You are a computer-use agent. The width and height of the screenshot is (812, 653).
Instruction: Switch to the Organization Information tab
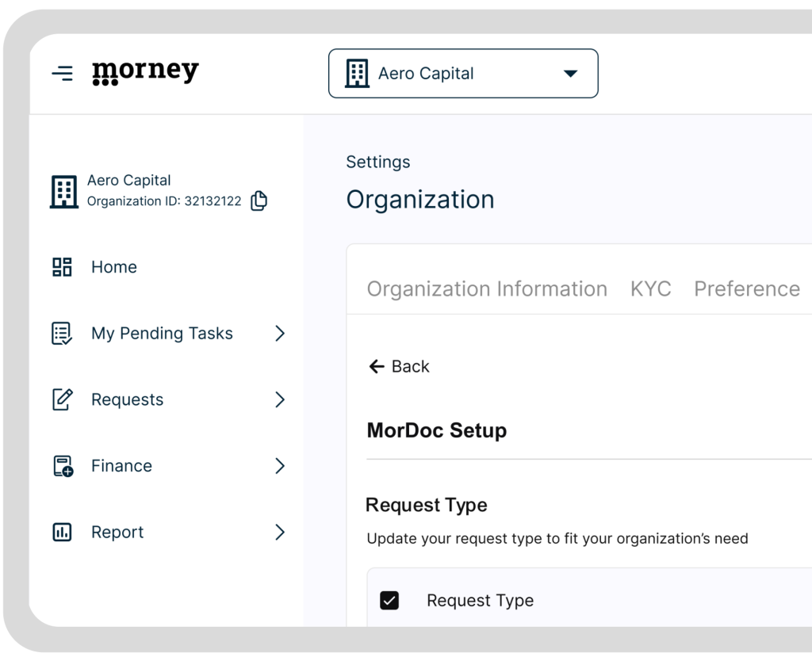[x=487, y=289]
